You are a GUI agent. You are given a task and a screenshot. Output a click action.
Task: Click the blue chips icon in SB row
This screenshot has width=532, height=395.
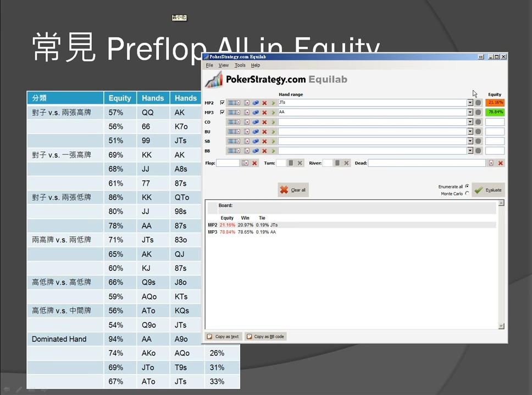[256, 141]
